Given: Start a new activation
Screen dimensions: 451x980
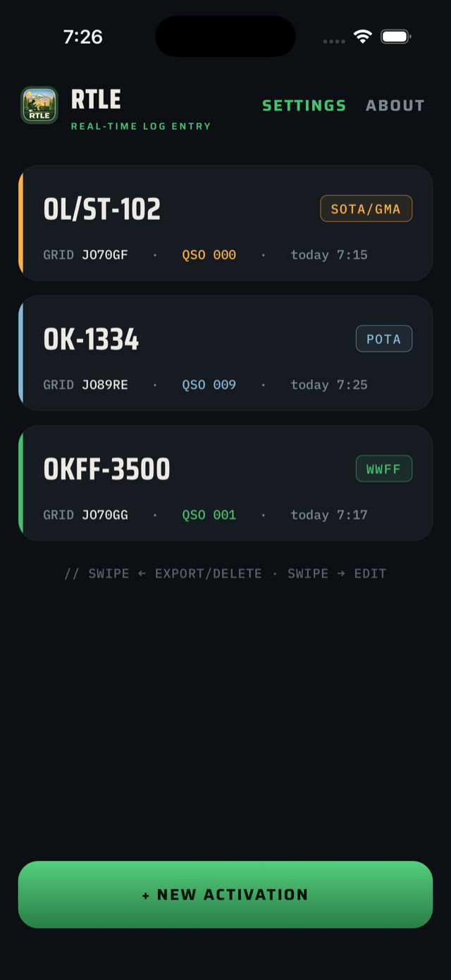Looking at the screenshot, I should point(225,895).
